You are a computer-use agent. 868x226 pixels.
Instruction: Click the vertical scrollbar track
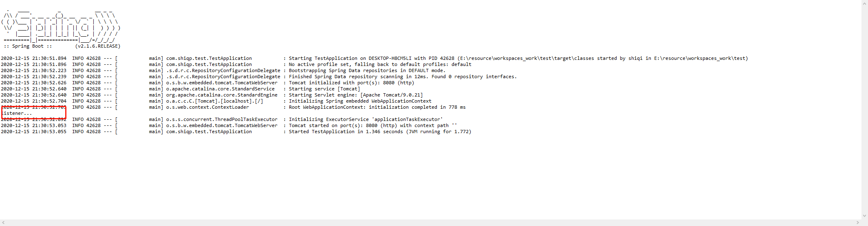click(x=864, y=110)
